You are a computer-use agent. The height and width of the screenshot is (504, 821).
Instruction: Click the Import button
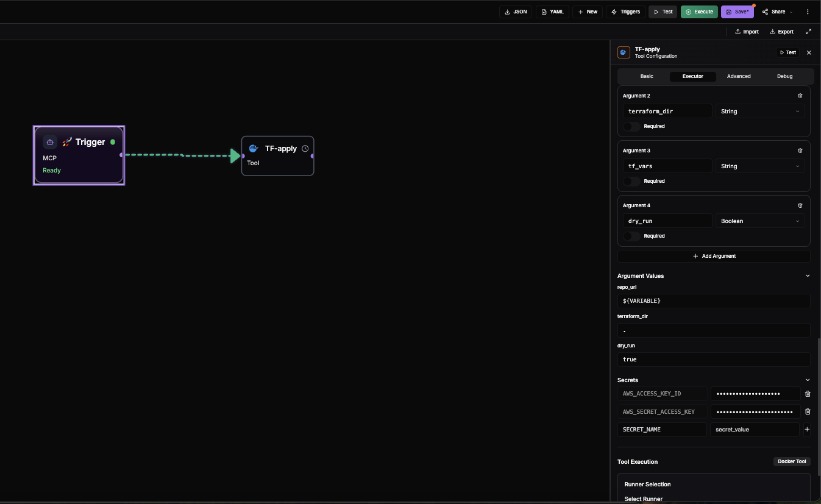coord(747,32)
